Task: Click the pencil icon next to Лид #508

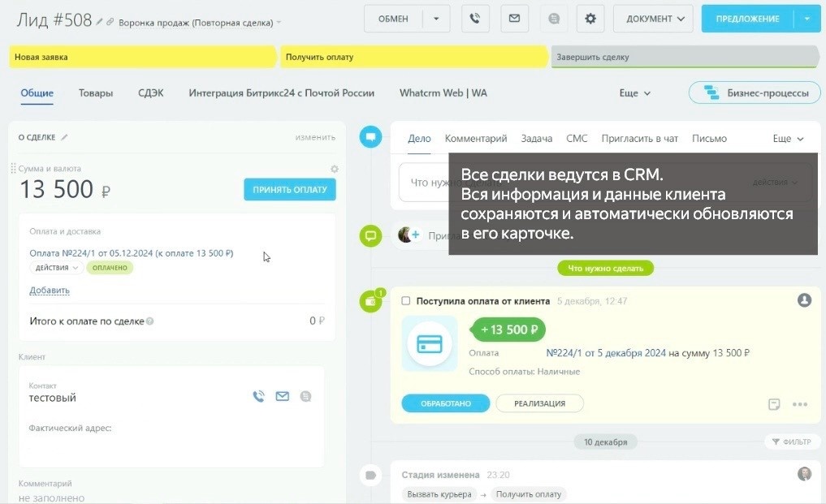Action: [x=99, y=22]
